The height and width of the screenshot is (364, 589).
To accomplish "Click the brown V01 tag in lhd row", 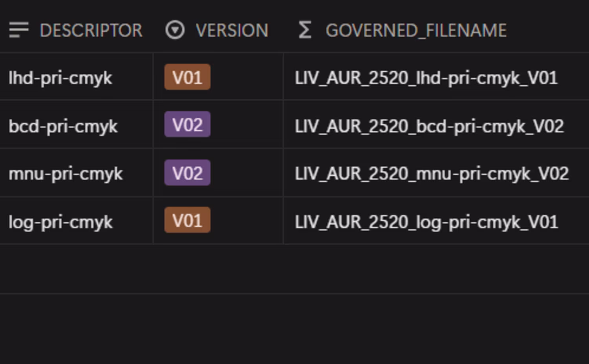I will [x=187, y=77].
